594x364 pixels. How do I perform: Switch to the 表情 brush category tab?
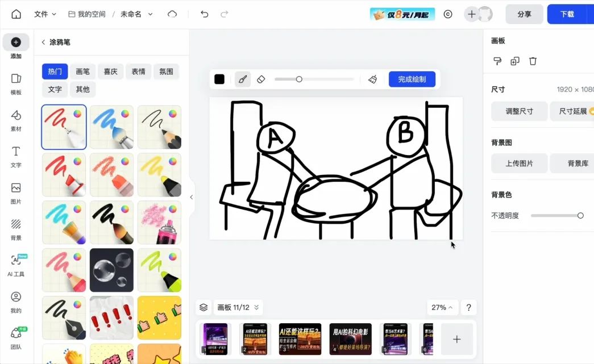[138, 71]
